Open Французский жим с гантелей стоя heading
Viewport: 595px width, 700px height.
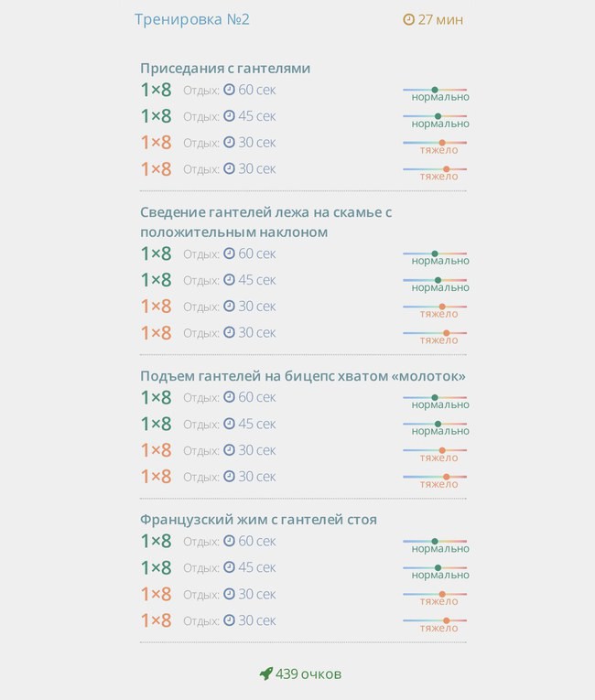click(259, 520)
